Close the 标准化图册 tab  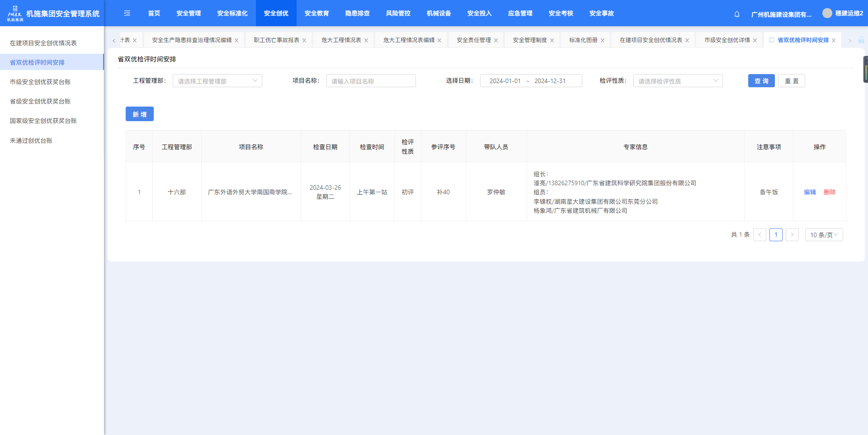pyautogui.click(x=603, y=41)
